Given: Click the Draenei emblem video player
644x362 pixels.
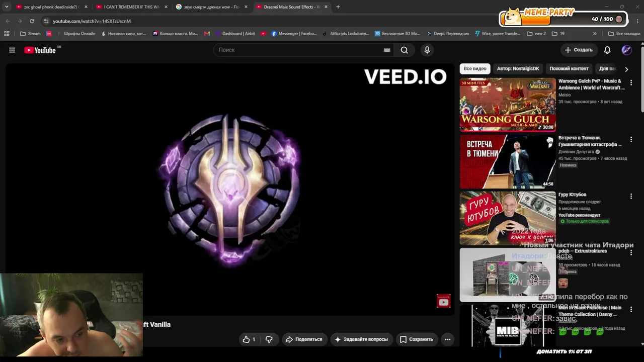Looking at the screenshot, I should 230,190.
